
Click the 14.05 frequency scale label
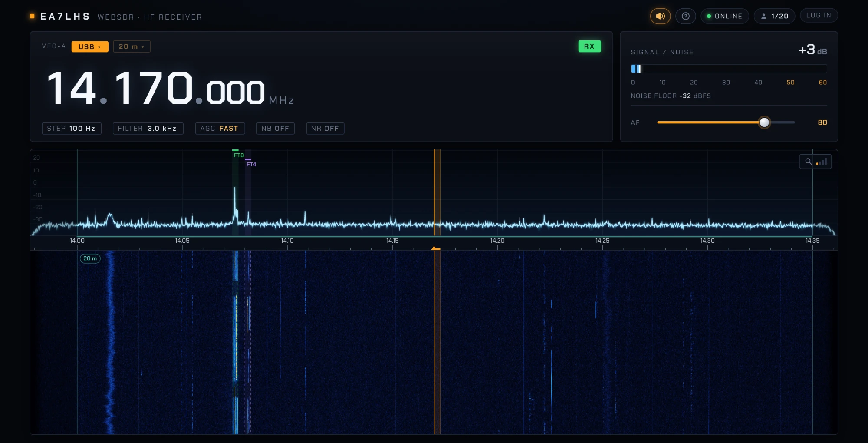182,241
